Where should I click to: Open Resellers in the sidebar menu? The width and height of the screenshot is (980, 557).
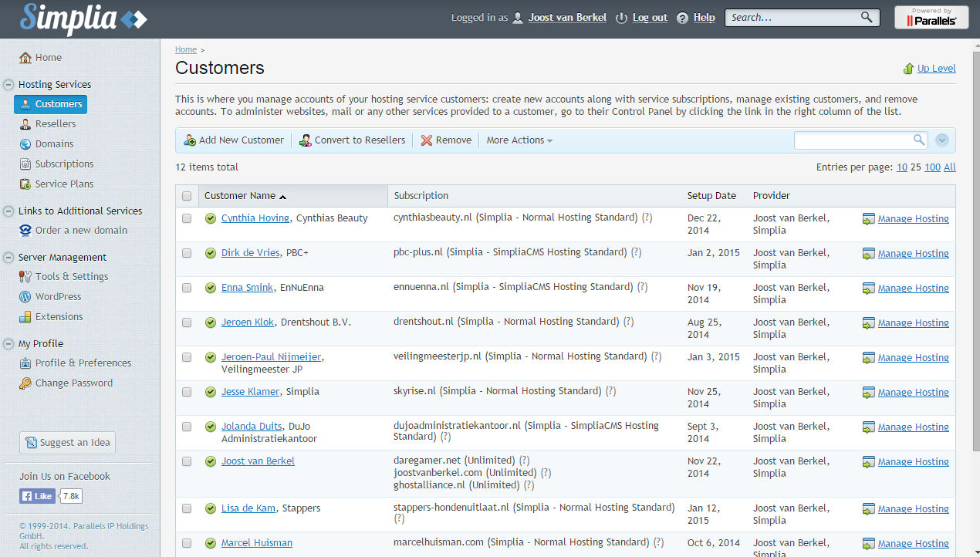tap(56, 124)
